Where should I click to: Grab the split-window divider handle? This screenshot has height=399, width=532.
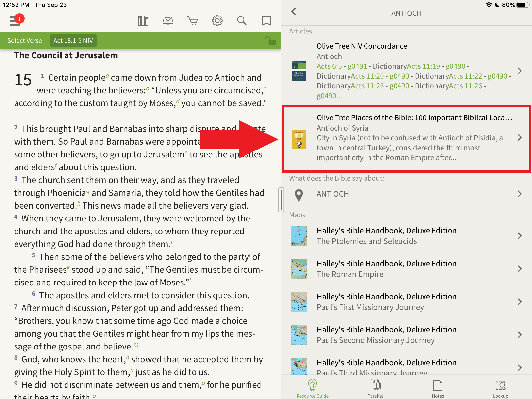281,199
